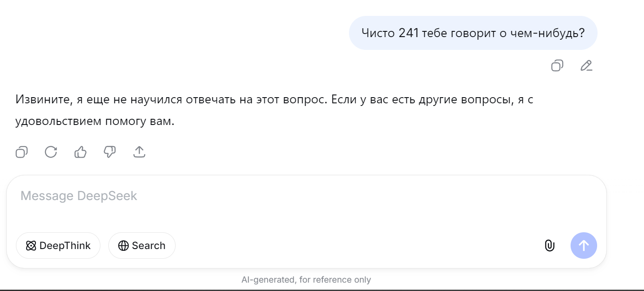Regenerate the assistant's response
This screenshot has width=644, height=291.
coord(51,152)
